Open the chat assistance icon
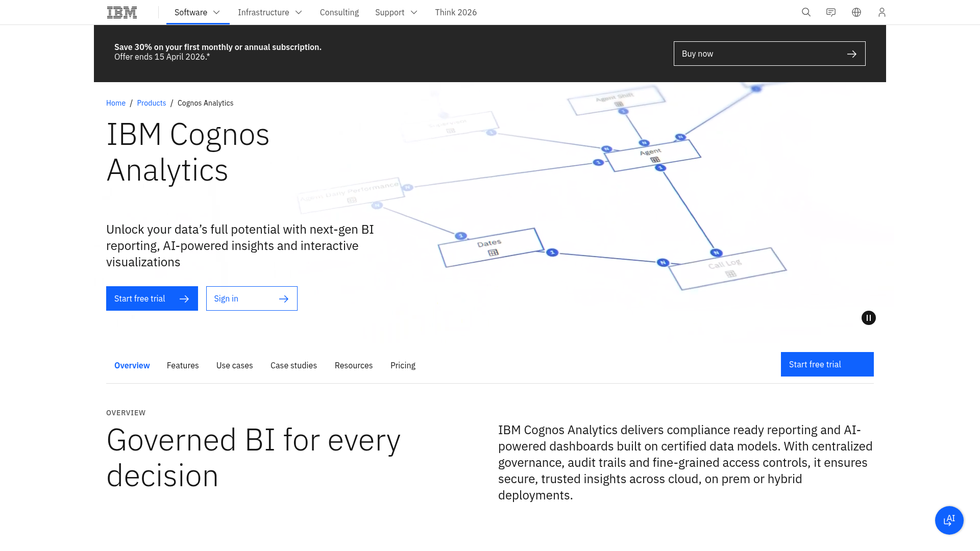The image size is (980, 551). pyautogui.click(x=831, y=12)
